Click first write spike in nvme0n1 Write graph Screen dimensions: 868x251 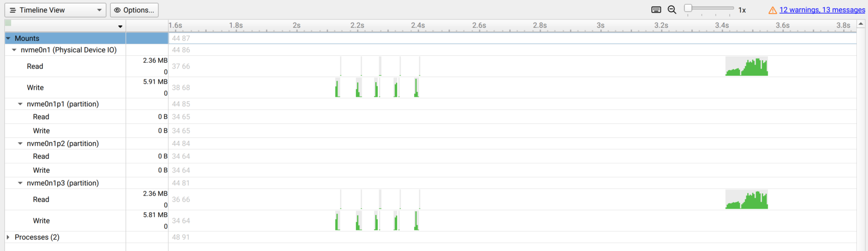point(338,88)
